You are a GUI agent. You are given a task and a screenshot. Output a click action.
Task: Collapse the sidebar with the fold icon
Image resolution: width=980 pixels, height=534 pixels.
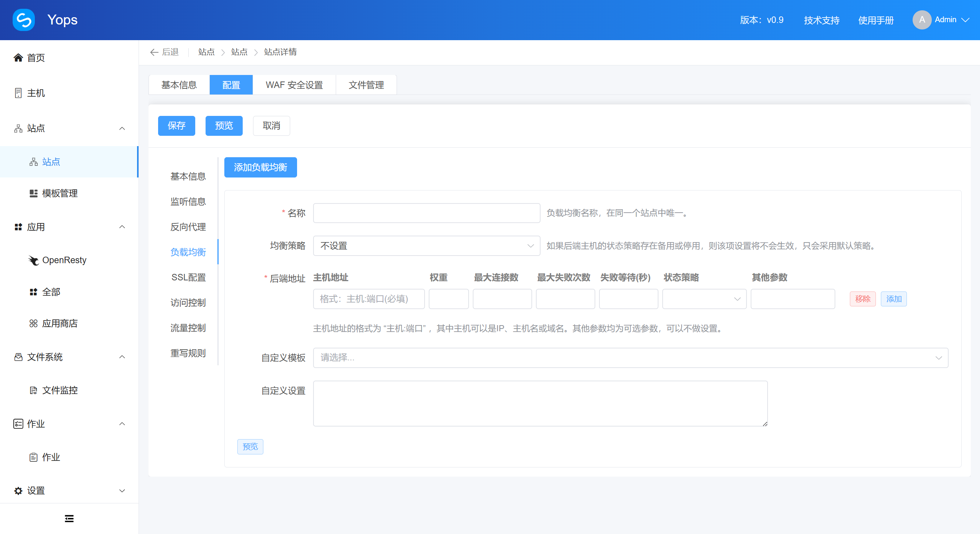click(69, 519)
